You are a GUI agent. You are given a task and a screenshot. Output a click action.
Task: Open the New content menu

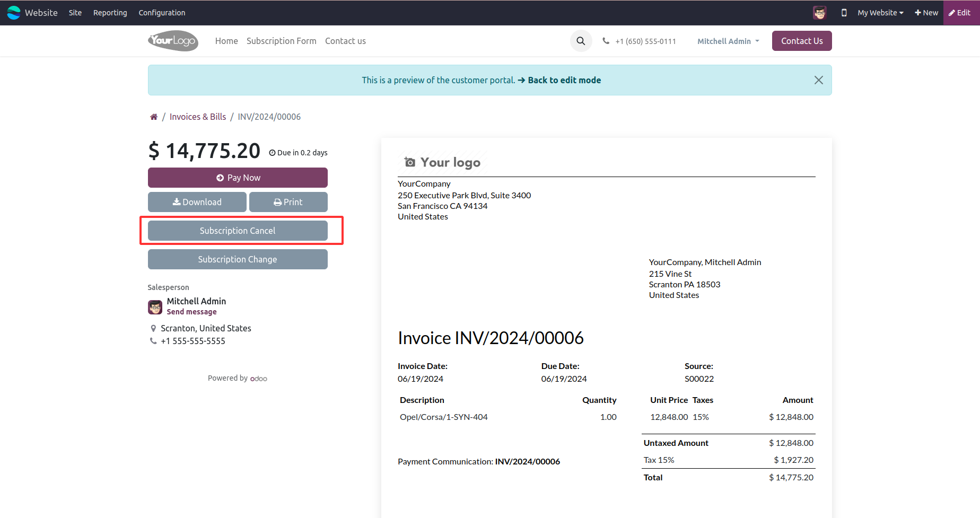coord(926,13)
